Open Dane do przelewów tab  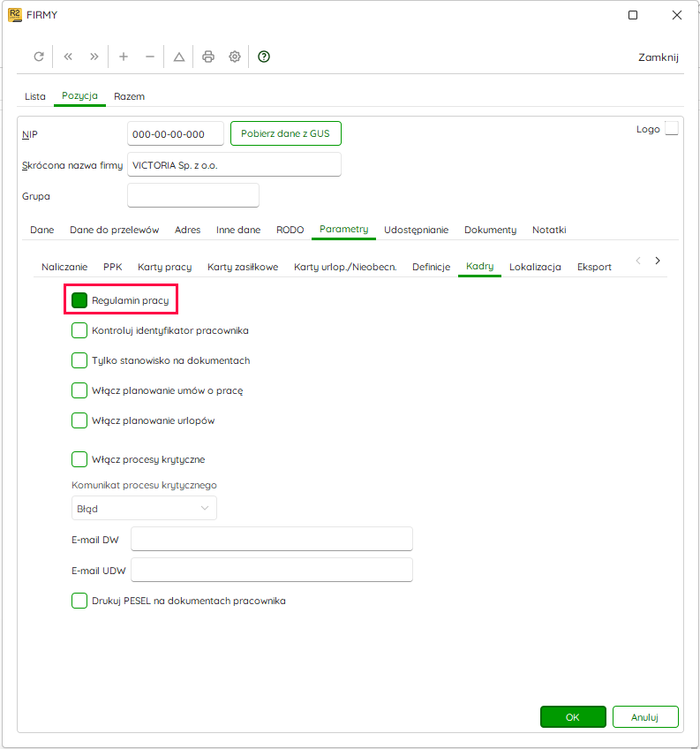[x=114, y=231]
